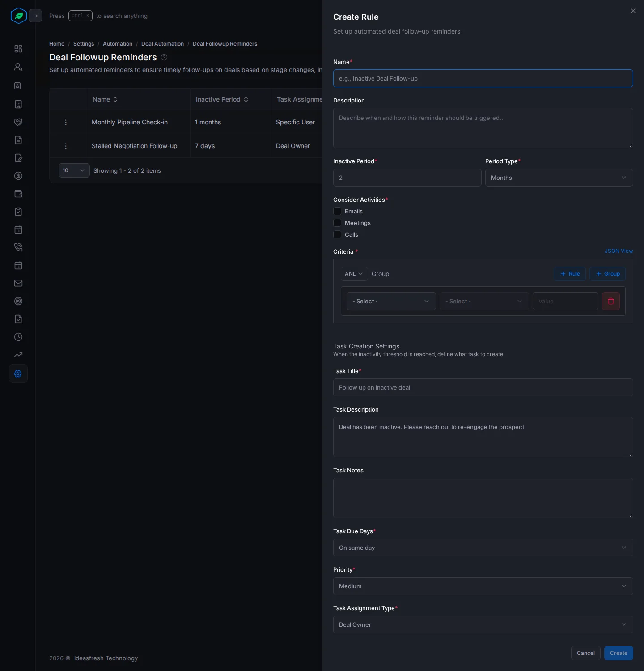Open row menu for Monthly Pipeline Check-in
Screen dimensions: 644x671
pyautogui.click(x=66, y=122)
